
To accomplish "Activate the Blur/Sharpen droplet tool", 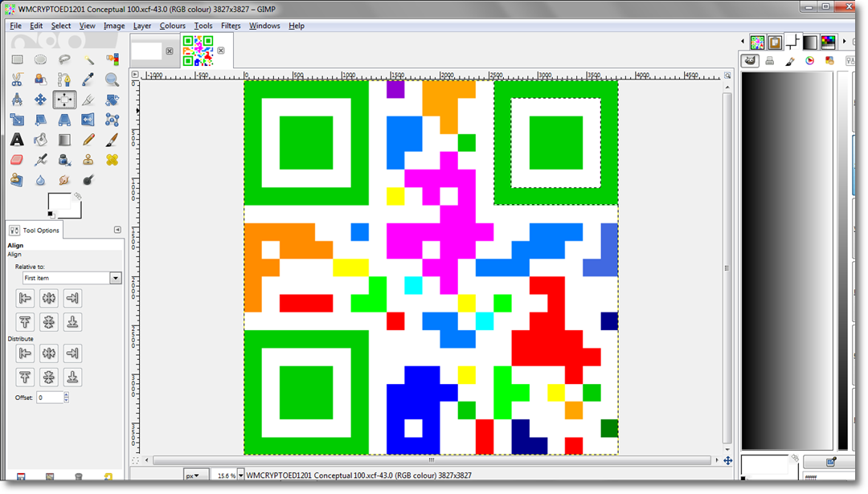I will tap(40, 180).
